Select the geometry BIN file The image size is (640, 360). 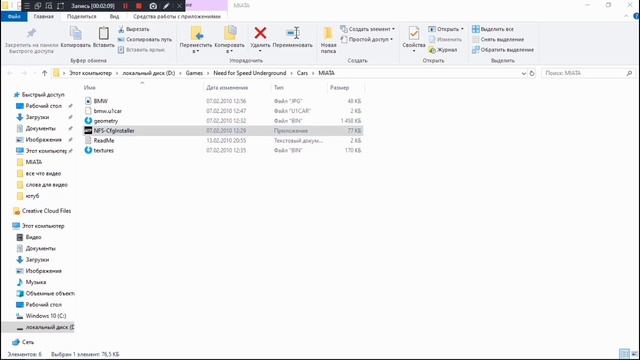point(223,121)
